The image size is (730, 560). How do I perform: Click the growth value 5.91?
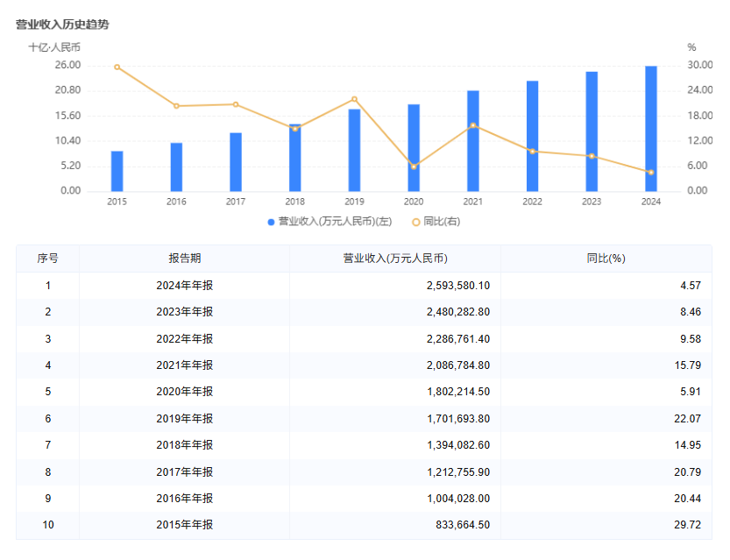(691, 392)
